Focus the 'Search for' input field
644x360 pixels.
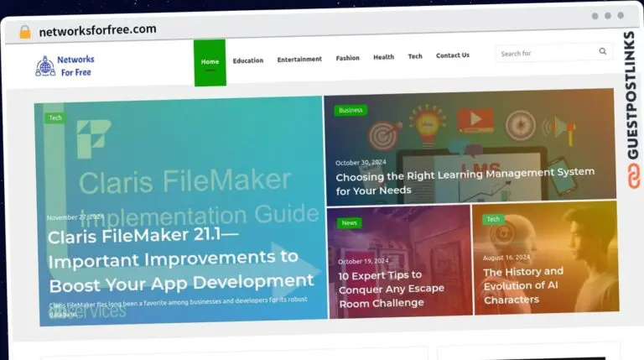(545, 53)
